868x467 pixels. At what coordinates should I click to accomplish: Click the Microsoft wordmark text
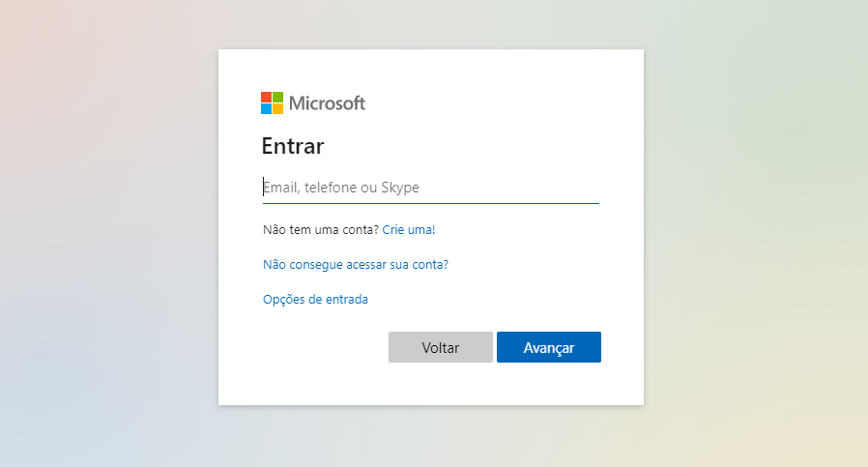(x=327, y=103)
